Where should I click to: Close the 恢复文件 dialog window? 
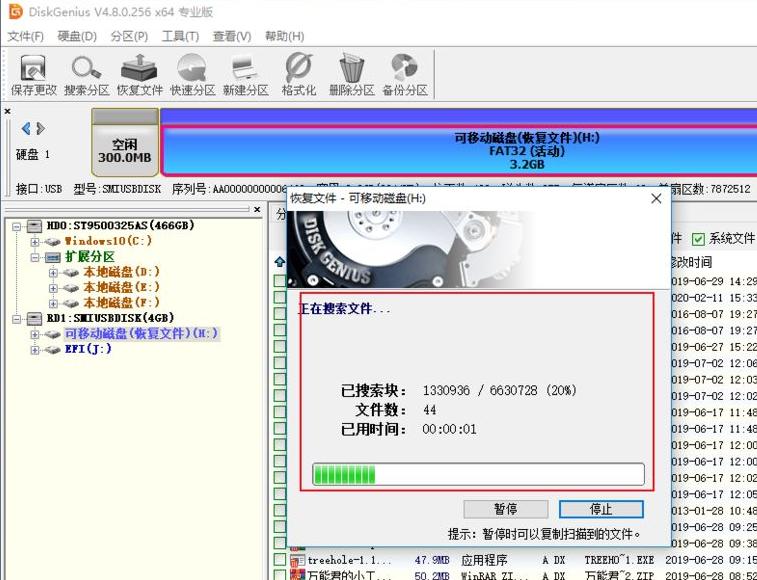656,198
